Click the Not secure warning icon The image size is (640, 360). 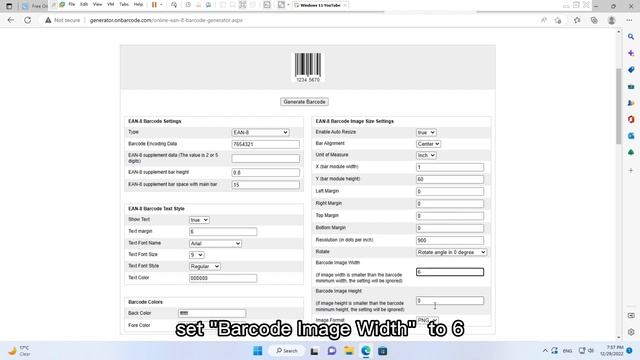pos(48,20)
